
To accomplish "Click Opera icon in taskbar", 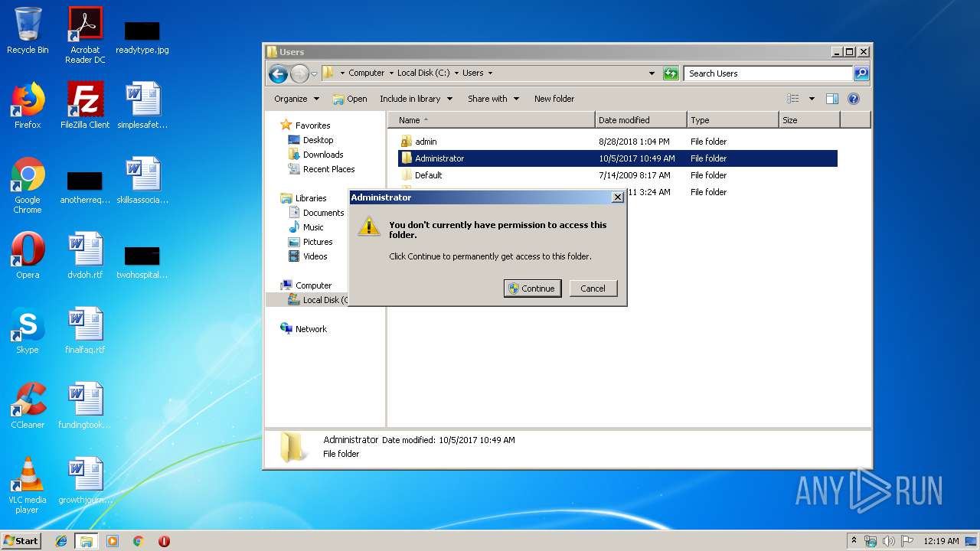I will pos(164,541).
